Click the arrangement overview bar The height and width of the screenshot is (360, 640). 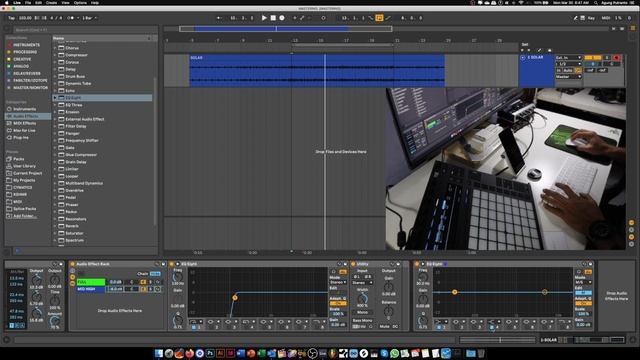point(285,29)
